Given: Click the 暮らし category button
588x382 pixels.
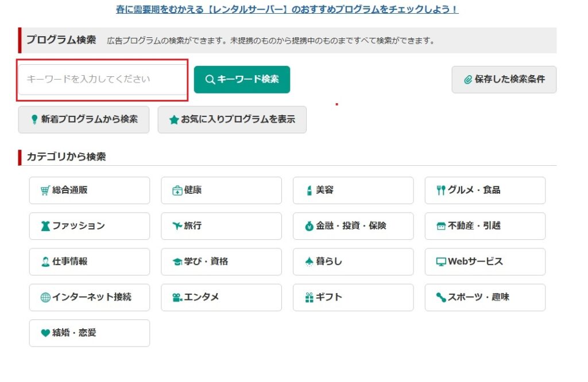Looking at the screenshot, I should point(353,262).
